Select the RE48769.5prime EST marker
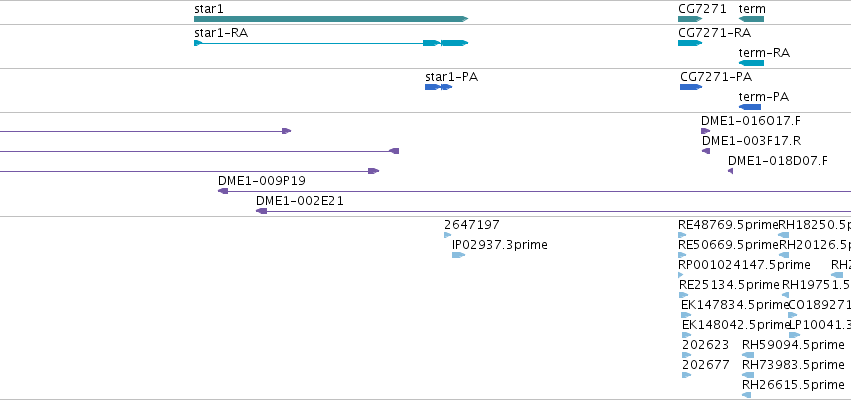This screenshot has width=851, height=400. pyautogui.click(x=682, y=235)
